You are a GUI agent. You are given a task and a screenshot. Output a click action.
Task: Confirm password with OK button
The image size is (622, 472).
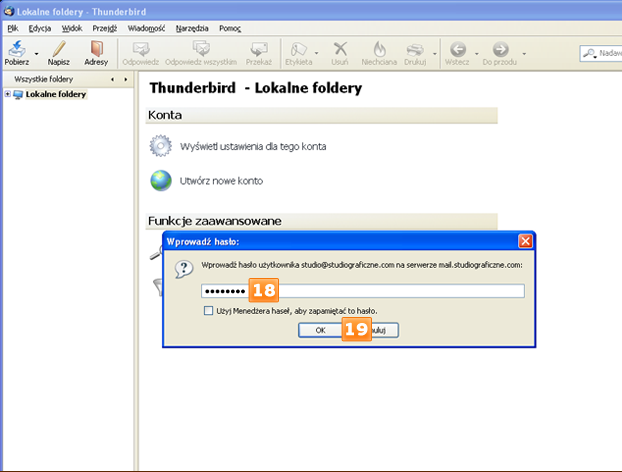(x=321, y=330)
